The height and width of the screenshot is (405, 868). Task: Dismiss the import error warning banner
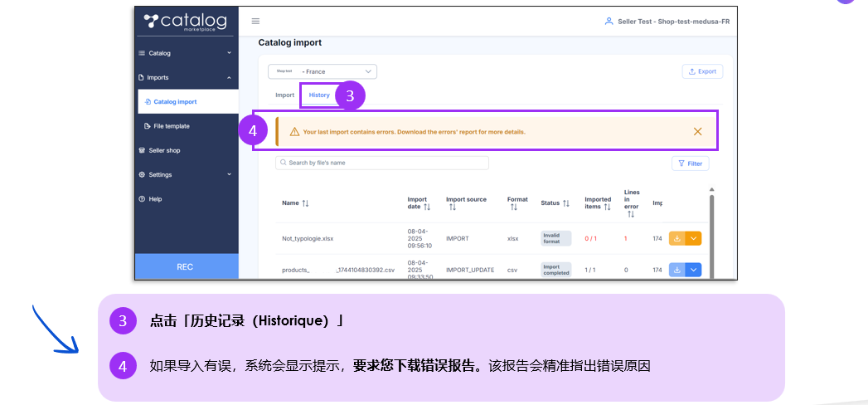(697, 131)
